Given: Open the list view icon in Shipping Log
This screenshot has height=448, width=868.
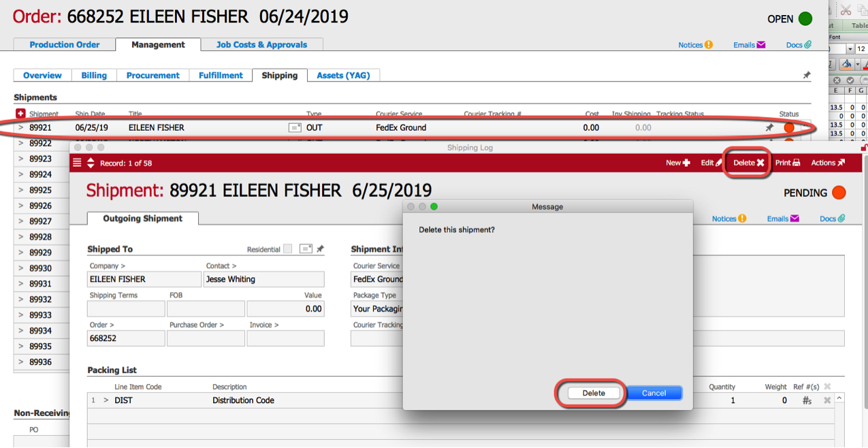Looking at the screenshot, I should (x=77, y=163).
